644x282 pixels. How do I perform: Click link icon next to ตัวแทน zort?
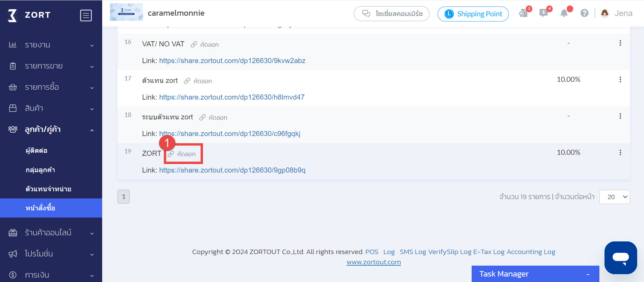187,81
